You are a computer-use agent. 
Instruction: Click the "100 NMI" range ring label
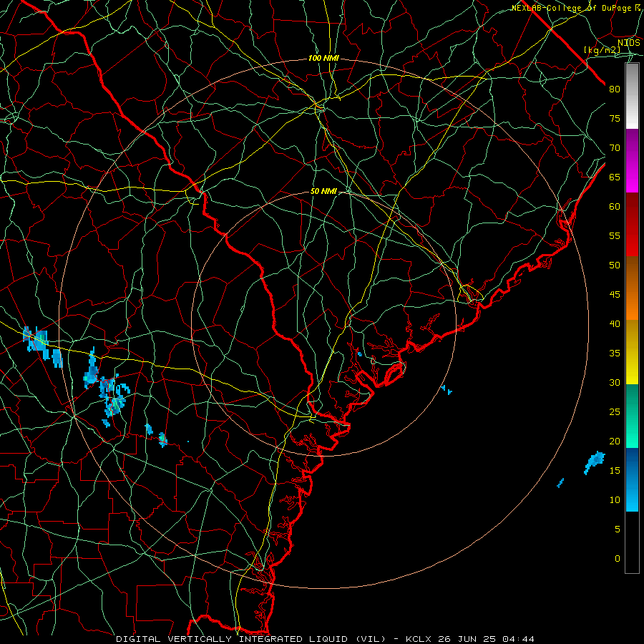click(x=323, y=59)
